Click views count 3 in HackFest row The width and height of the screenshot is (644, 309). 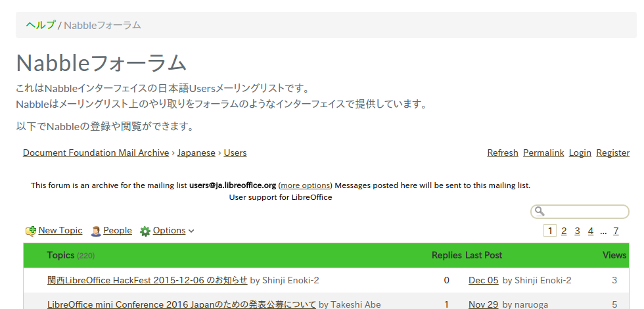click(614, 280)
